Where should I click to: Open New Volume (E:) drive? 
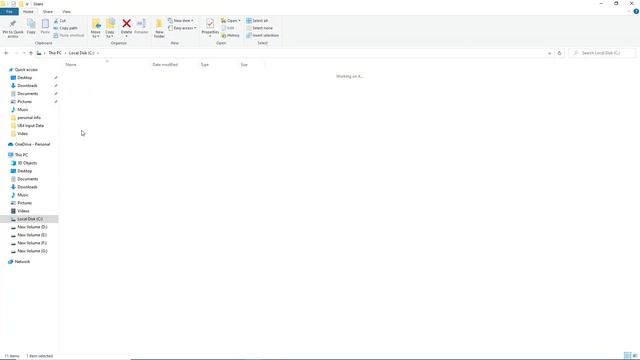[x=32, y=235]
